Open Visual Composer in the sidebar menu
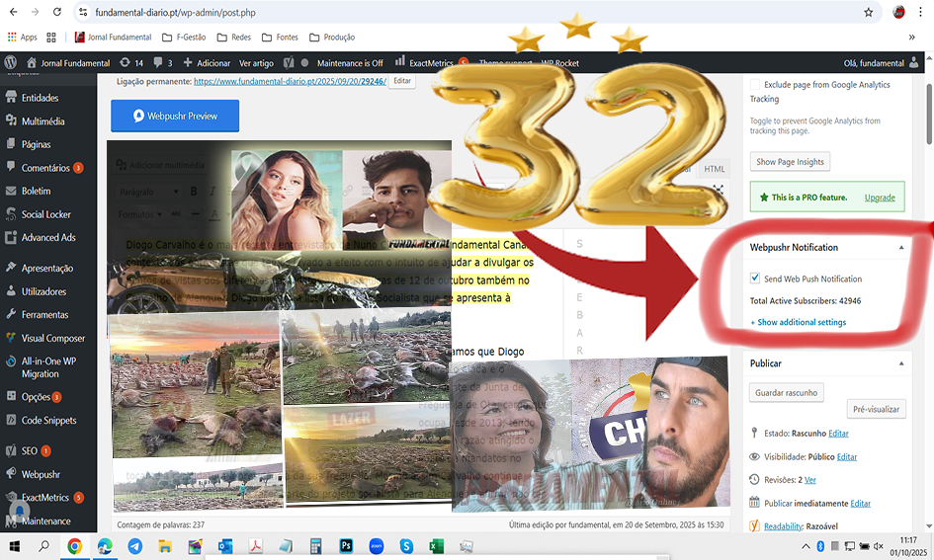The width and height of the screenshot is (934, 560). coord(52,338)
